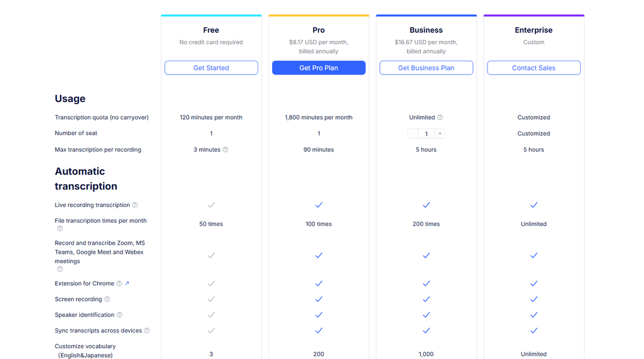
Task: Contact Sales for the Enterprise plan
Action: pos(534,68)
